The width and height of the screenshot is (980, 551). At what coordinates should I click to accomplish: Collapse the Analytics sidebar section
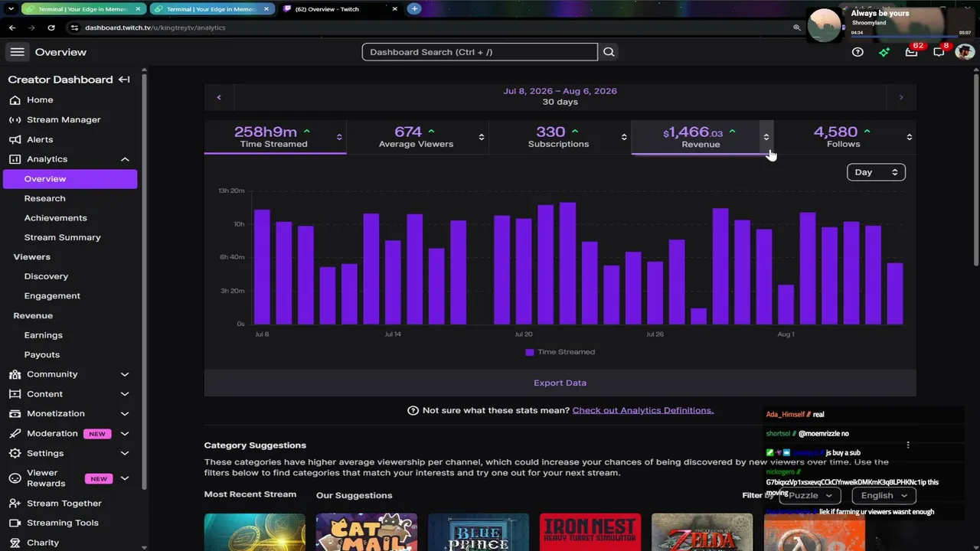pyautogui.click(x=125, y=159)
